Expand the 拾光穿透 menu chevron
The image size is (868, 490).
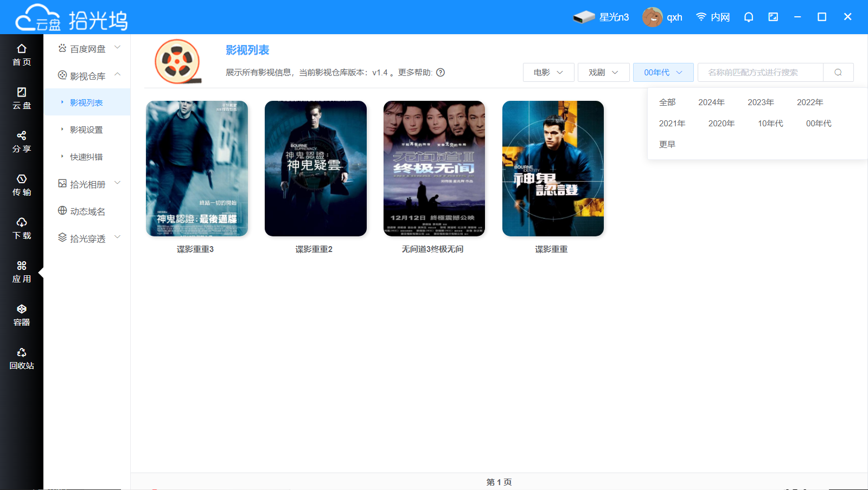[118, 237]
